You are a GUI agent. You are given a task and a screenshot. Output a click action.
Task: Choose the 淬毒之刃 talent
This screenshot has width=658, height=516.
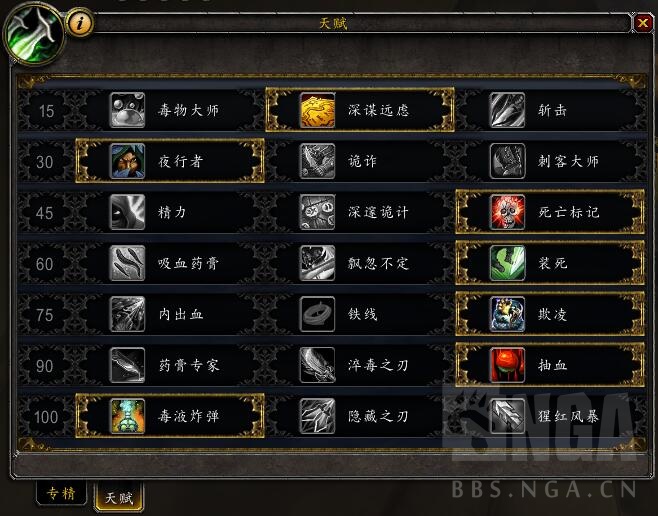pos(360,365)
